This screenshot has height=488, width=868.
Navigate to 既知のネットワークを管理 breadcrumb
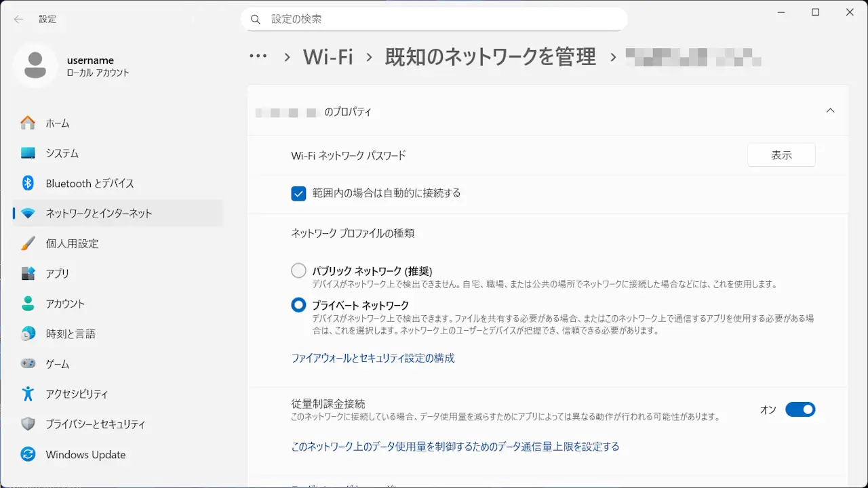[490, 57]
